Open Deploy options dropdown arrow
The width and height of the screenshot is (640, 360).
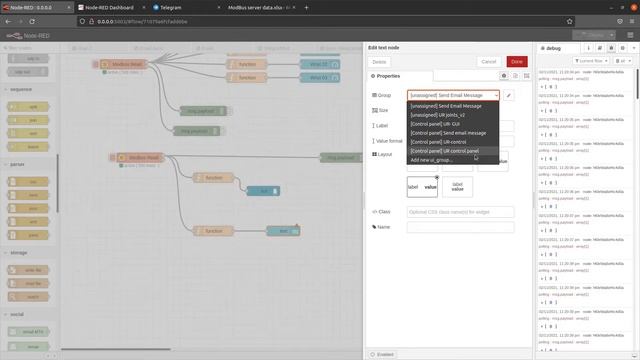tap(611, 36)
